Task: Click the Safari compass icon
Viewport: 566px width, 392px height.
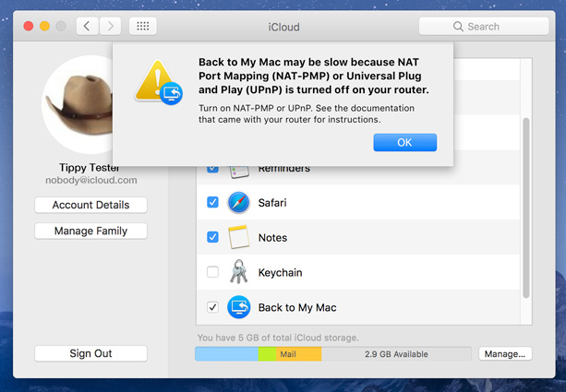Action: point(238,202)
